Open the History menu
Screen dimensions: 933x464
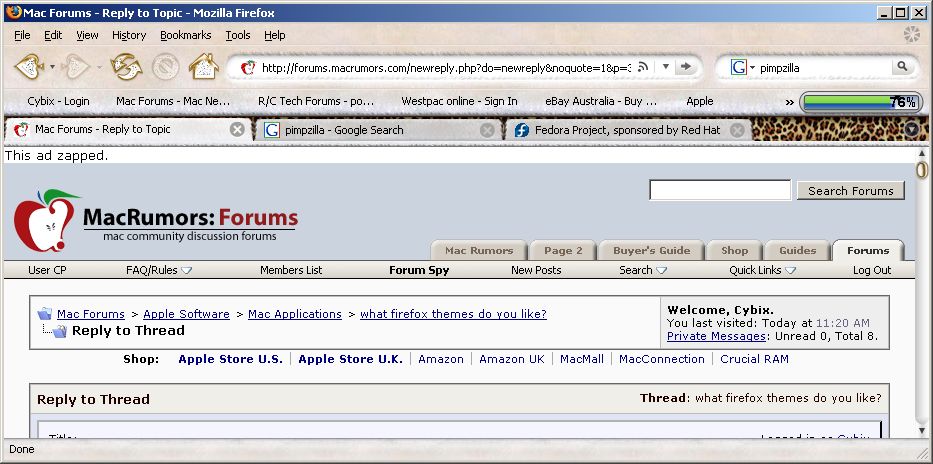(x=129, y=35)
